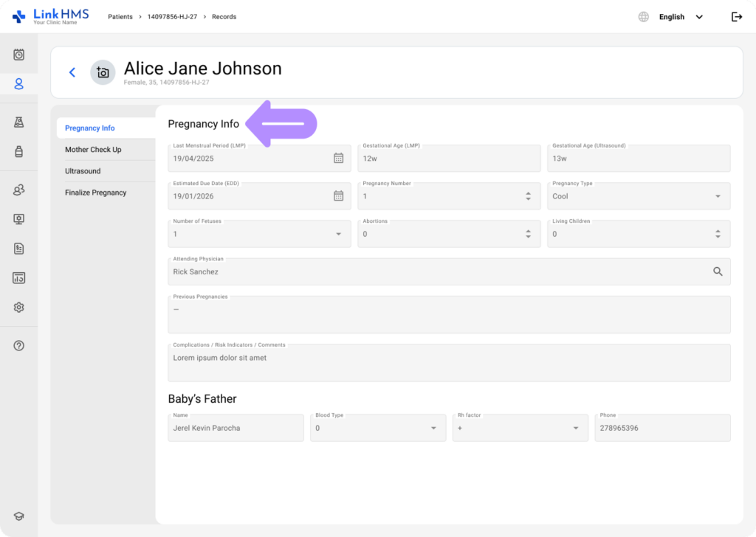Open settings gear in the sidebar
Screen dimensions: 756x537
[19, 308]
